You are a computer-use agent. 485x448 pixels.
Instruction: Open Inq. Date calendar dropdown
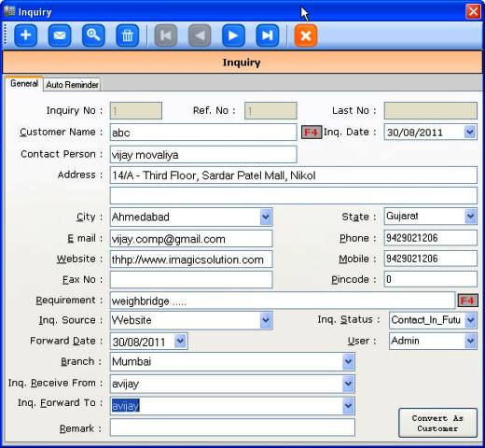[470, 133]
